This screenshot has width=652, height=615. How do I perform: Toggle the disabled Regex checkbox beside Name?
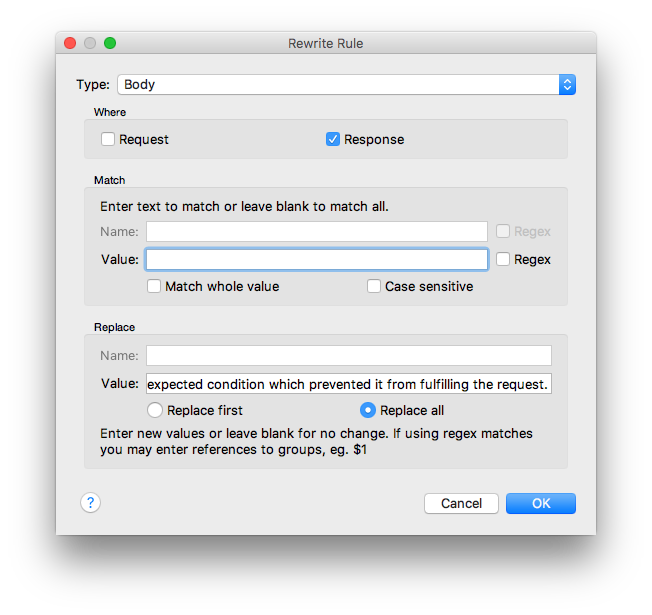tap(503, 231)
